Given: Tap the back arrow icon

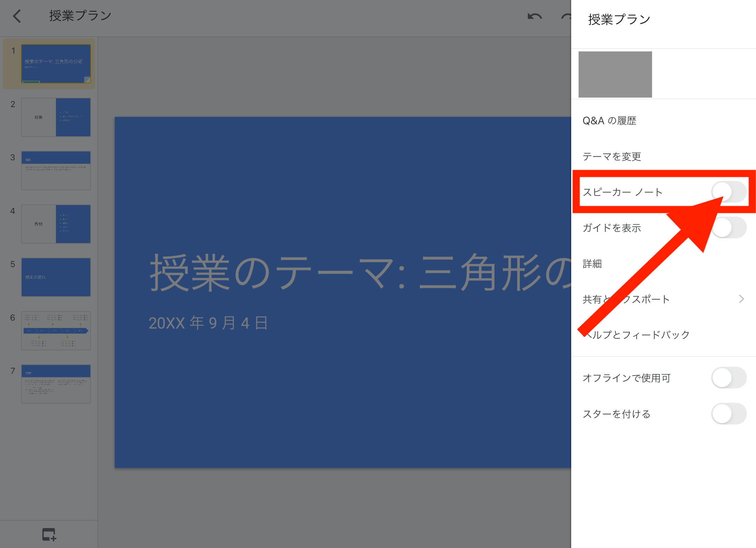Looking at the screenshot, I should (x=17, y=16).
